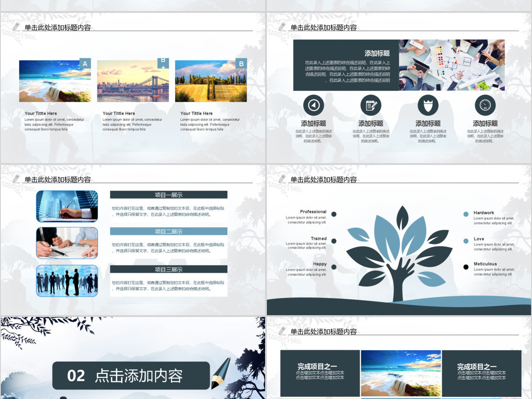Click 添加标题 label under the shield icon

pos(428,124)
